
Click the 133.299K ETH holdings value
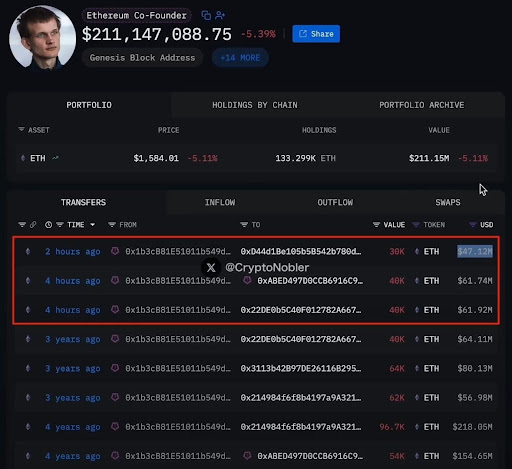[305, 158]
